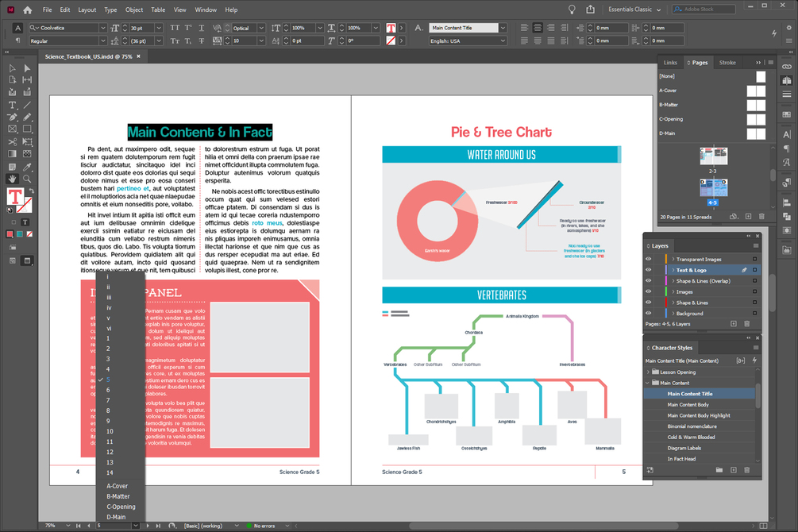Screen dimensions: 798x532
Task: Select the Zoom tool magnifier
Action: (27, 179)
